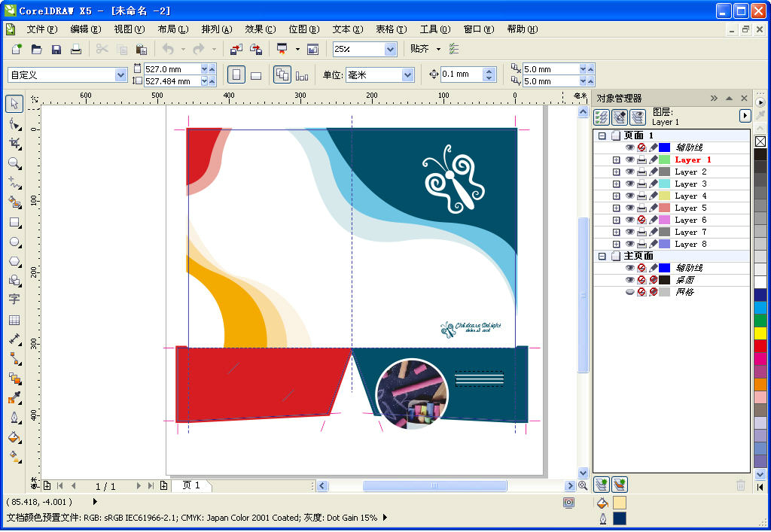Toggle visibility of Layer 2
This screenshot has width=771, height=532.
(x=631, y=172)
